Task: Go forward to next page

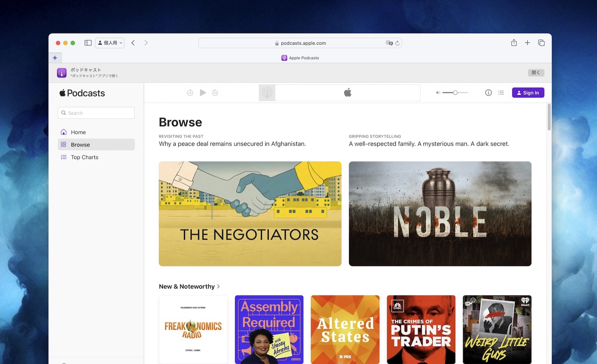Action: [146, 43]
